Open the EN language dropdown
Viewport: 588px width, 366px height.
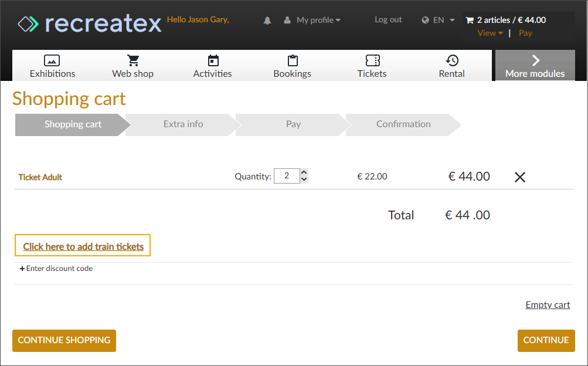[x=437, y=19]
